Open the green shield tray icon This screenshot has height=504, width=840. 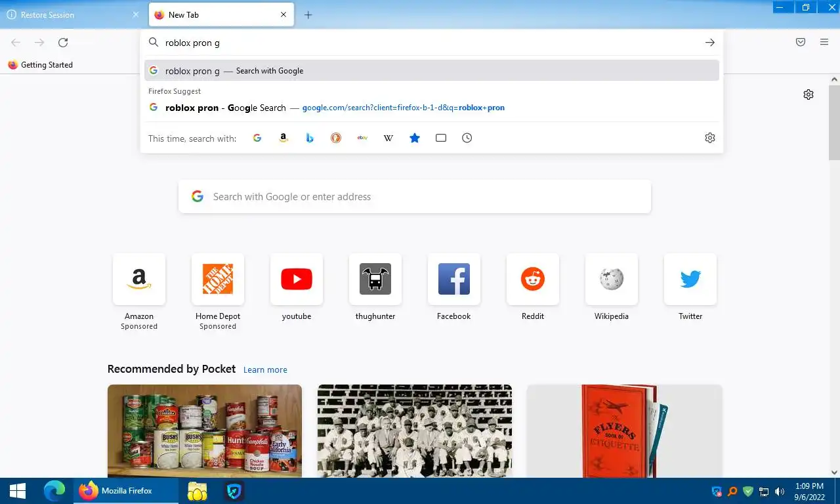748,491
